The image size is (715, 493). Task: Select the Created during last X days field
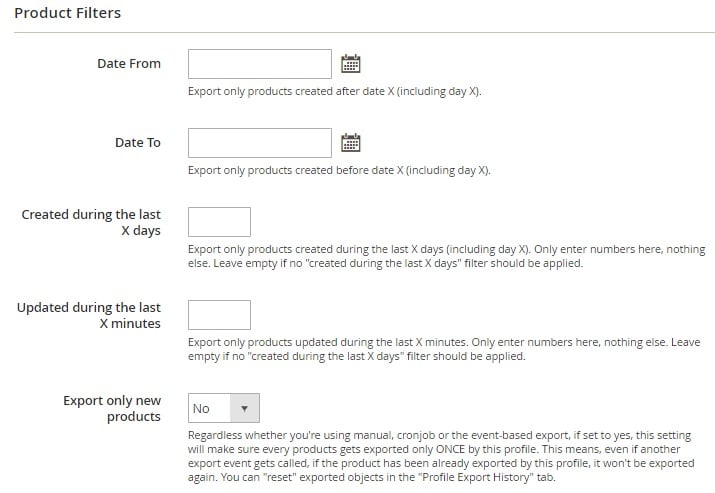[x=219, y=222]
